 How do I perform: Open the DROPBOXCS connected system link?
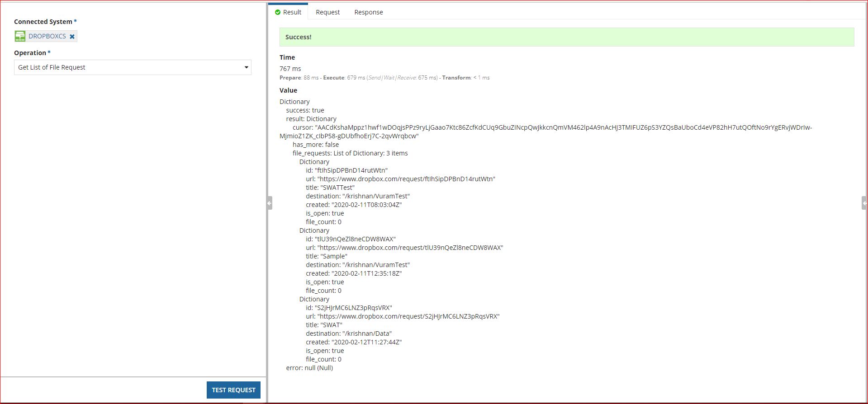(x=47, y=36)
